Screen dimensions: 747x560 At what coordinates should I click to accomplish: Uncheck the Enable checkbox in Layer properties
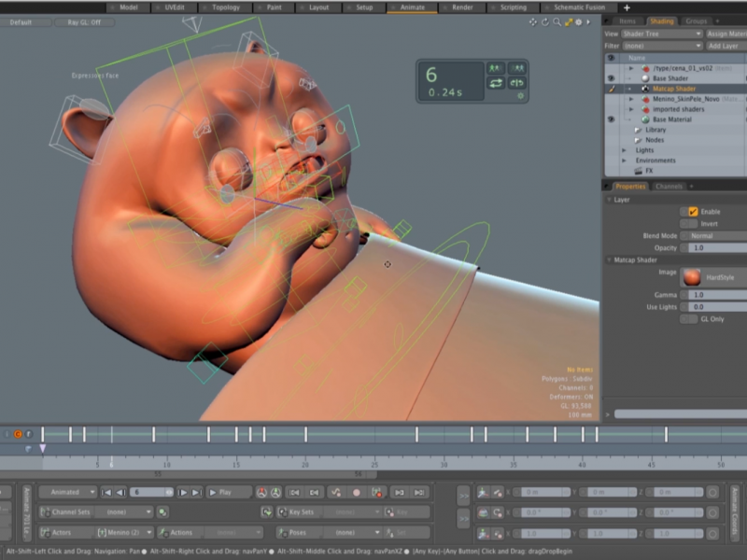tap(694, 212)
